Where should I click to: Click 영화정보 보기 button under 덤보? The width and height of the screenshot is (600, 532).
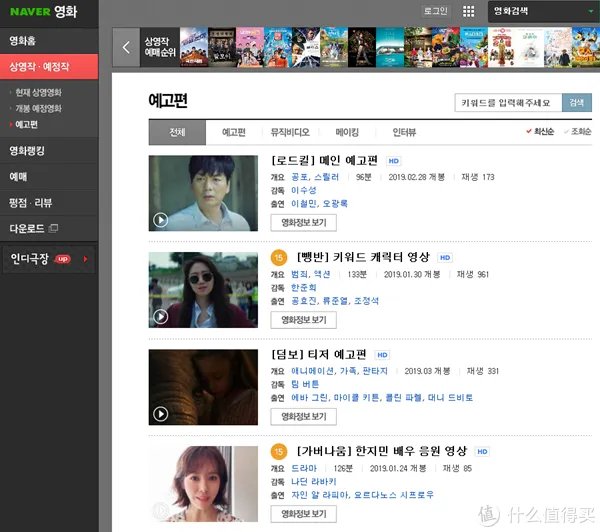click(303, 417)
